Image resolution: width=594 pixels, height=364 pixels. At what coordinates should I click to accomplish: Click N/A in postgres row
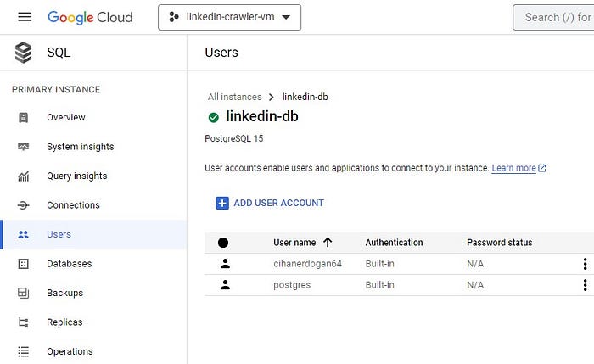[x=475, y=285]
